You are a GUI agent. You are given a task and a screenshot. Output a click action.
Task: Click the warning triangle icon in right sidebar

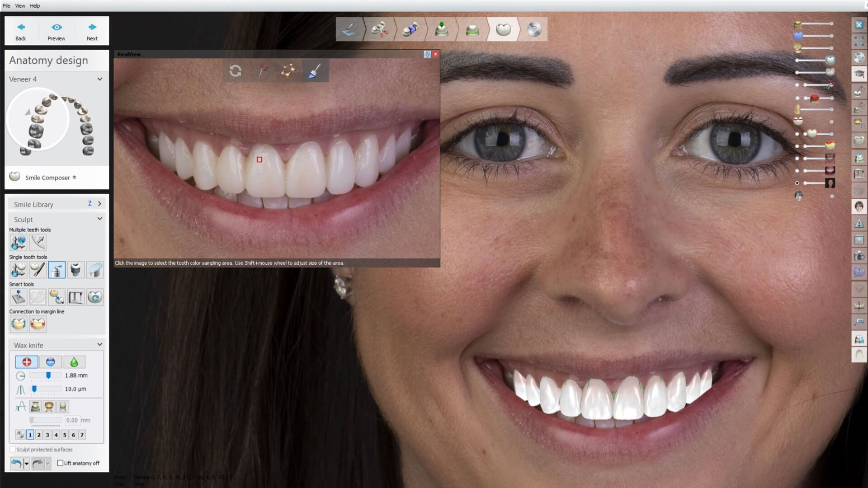[859, 223]
